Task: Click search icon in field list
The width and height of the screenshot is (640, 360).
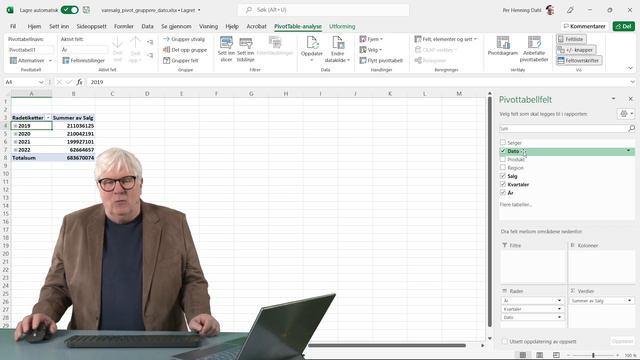Action: 631,129
